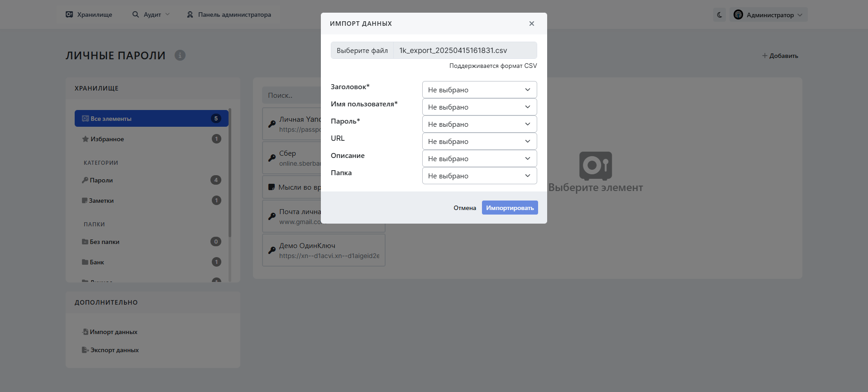Click the Банк folder icon
The width and height of the screenshot is (868, 392).
pyautogui.click(x=85, y=262)
